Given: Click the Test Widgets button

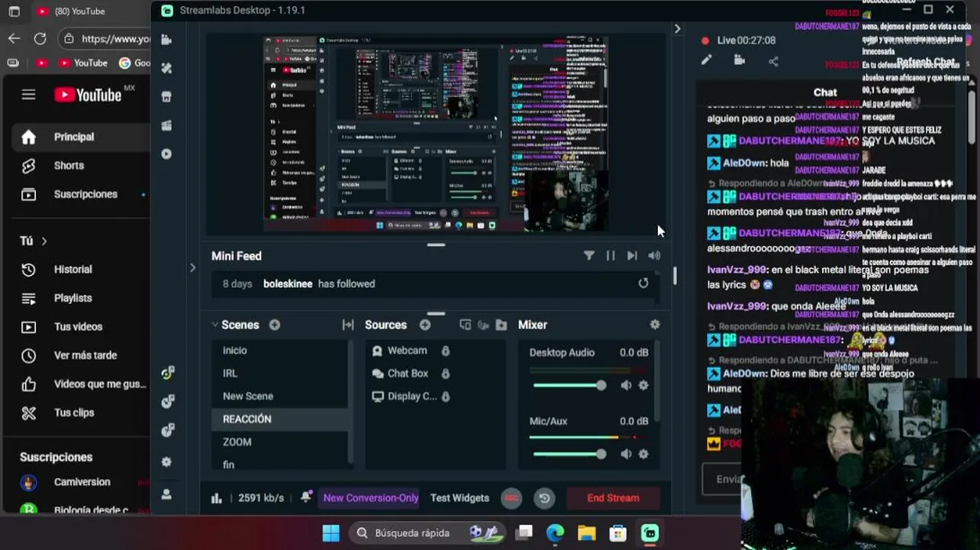Looking at the screenshot, I should click(x=459, y=498).
